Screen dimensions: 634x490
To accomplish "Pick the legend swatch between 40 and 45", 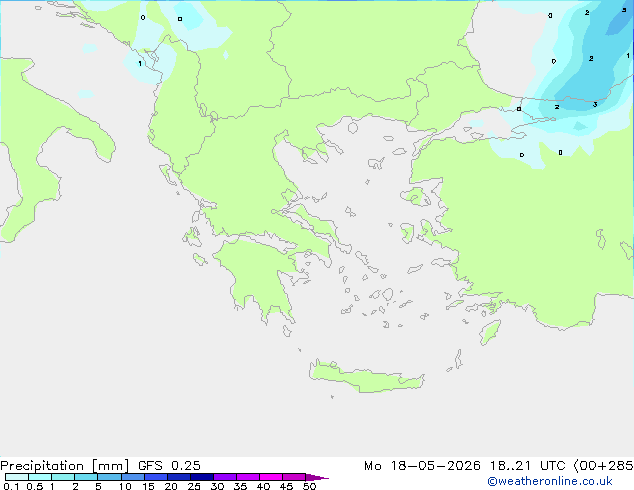I will (271, 477).
